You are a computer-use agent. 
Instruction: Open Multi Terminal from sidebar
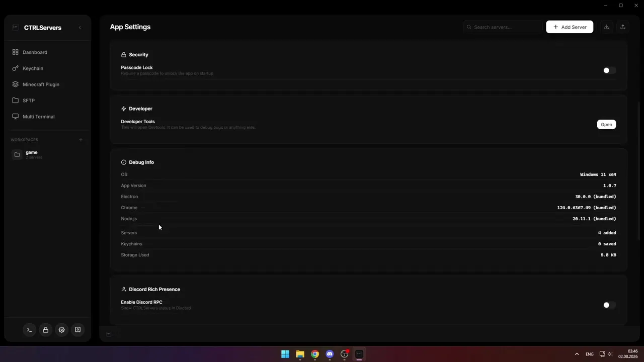[47, 117]
